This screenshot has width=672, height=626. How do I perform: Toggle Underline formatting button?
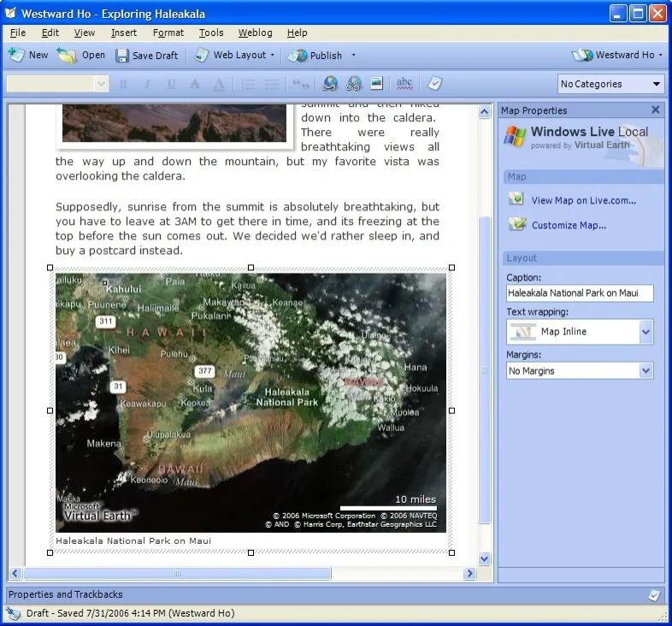(171, 84)
